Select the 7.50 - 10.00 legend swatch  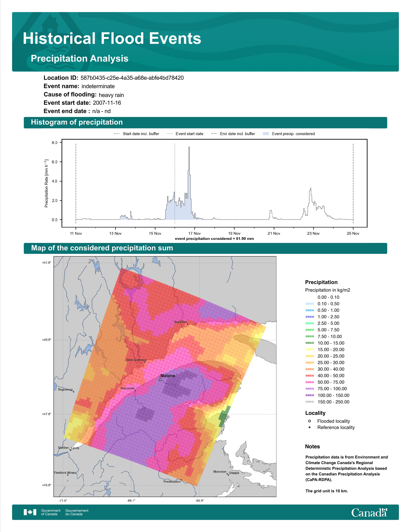[309, 336]
